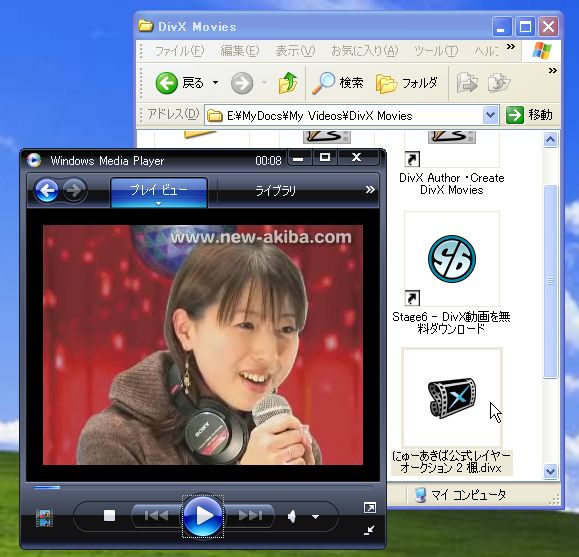The image size is (579, 557).
Task: Mute the Media Player speaker icon
Action: (292, 516)
